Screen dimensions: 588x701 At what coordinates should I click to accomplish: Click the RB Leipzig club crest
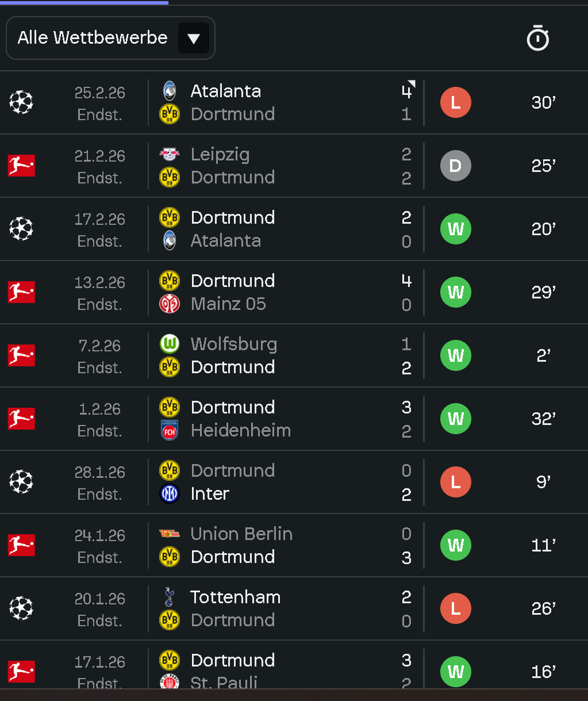point(170,154)
